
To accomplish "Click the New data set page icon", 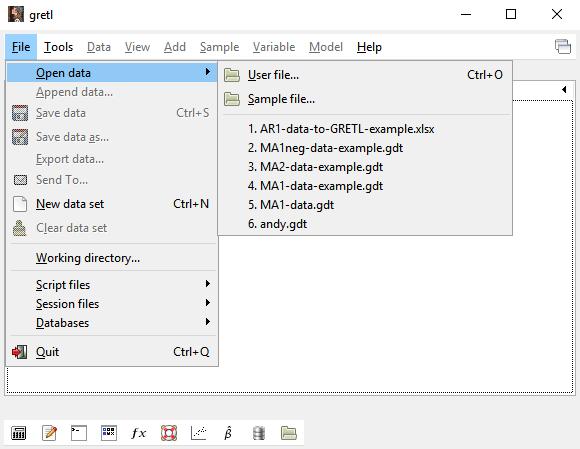I will [20, 204].
